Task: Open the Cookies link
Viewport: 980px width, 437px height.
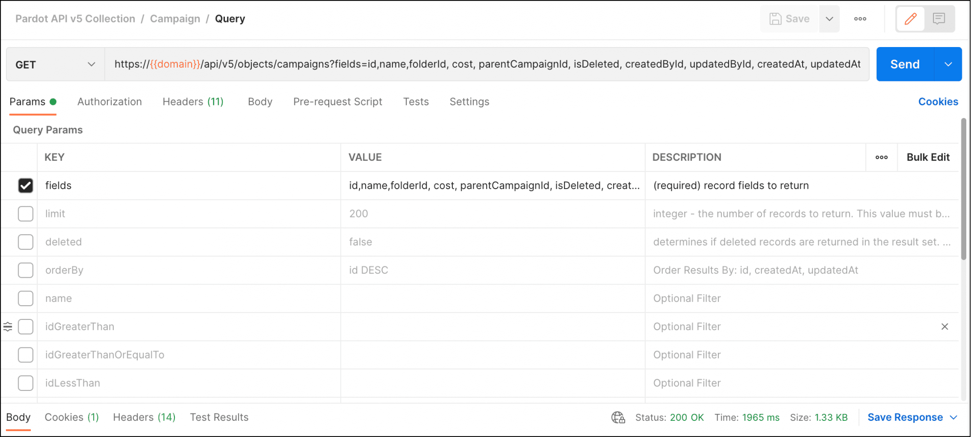Action: click(938, 102)
